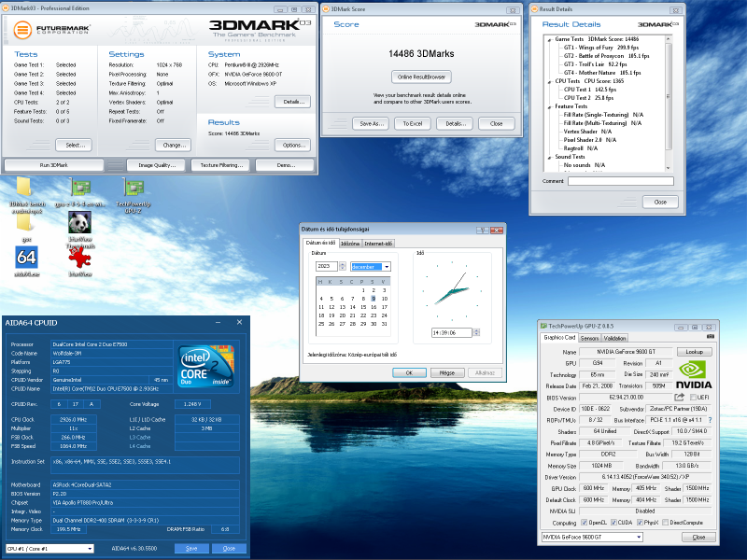Click Run 3DMark button

pos(54,165)
